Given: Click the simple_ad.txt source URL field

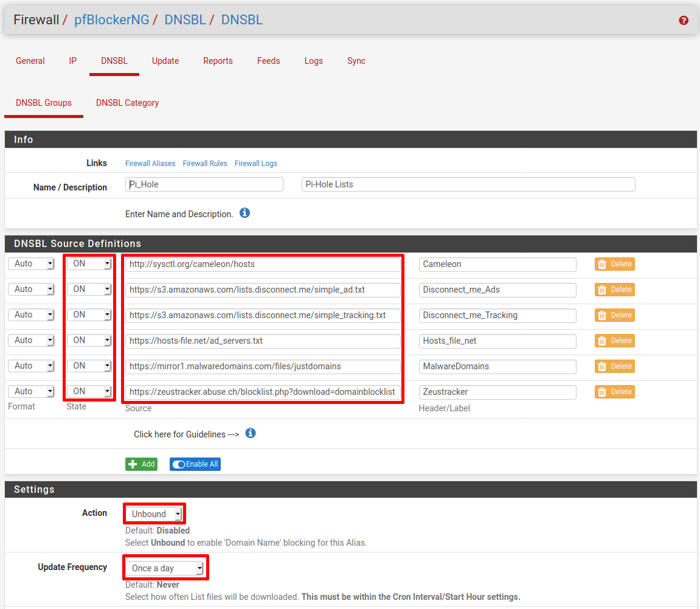Looking at the screenshot, I should pyautogui.click(x=263, y=290).
